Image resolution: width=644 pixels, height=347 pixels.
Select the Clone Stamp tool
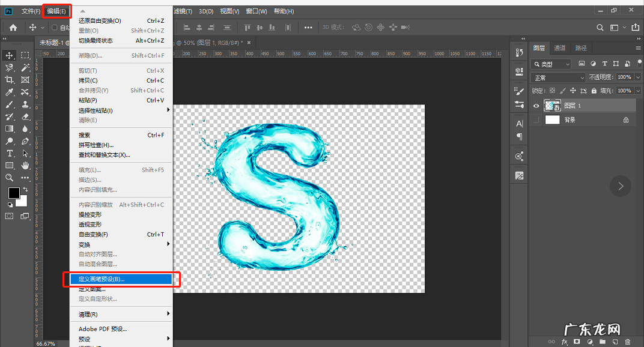(x=25, y=104)
